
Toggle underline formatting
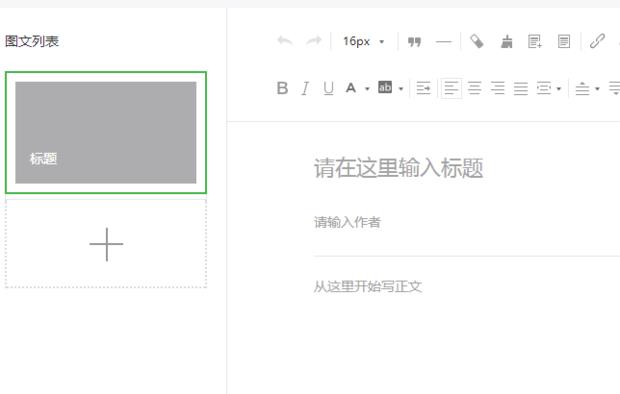point(328,88)
